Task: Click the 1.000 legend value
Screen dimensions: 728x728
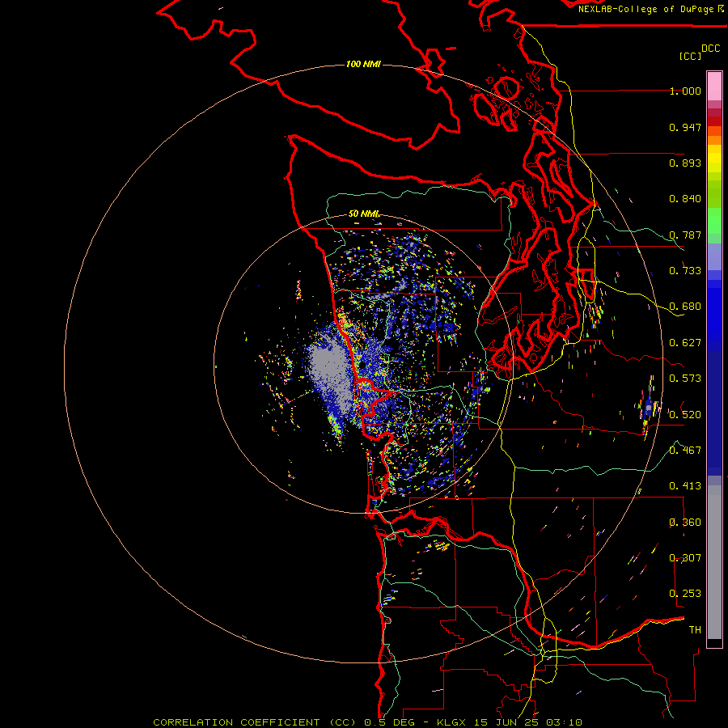Action: click(685, 91)
